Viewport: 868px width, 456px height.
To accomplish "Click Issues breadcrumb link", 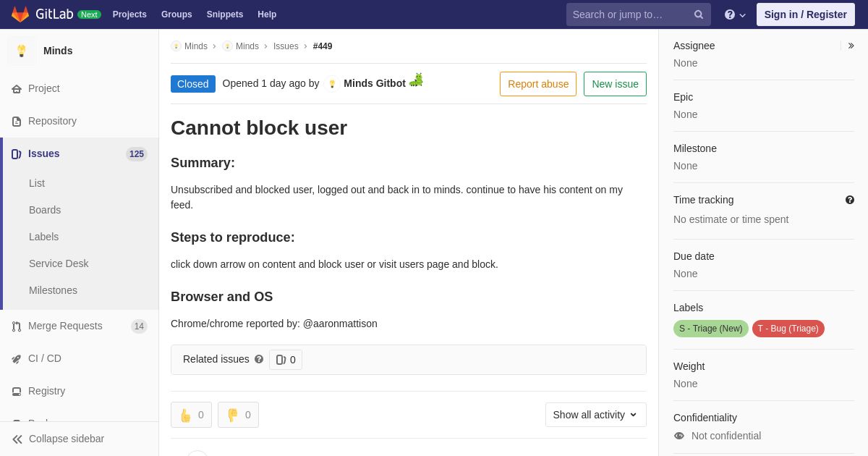I will click(x=286, y=46).
